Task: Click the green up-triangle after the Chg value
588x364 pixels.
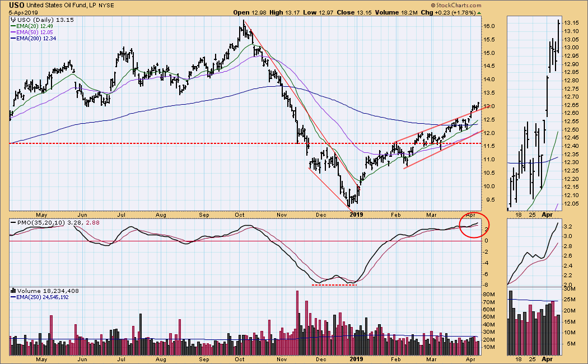Action: 479,13
